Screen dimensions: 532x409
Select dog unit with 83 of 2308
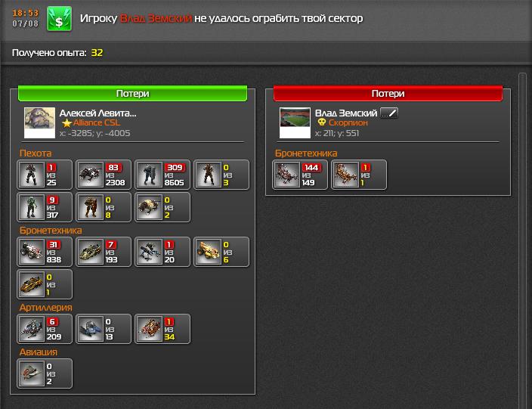click(x=104, y=175)
